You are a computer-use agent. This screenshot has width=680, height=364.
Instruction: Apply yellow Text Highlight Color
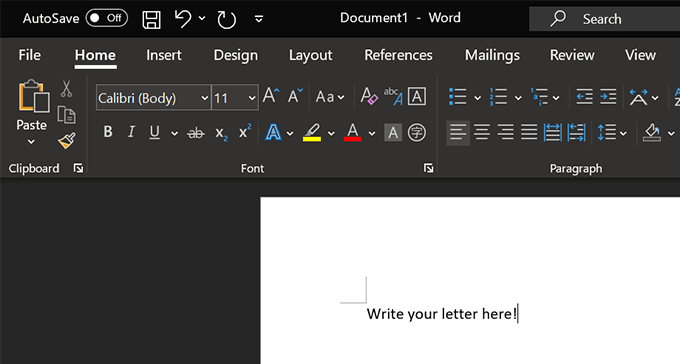pyautogui.click(x=312, y=132)
